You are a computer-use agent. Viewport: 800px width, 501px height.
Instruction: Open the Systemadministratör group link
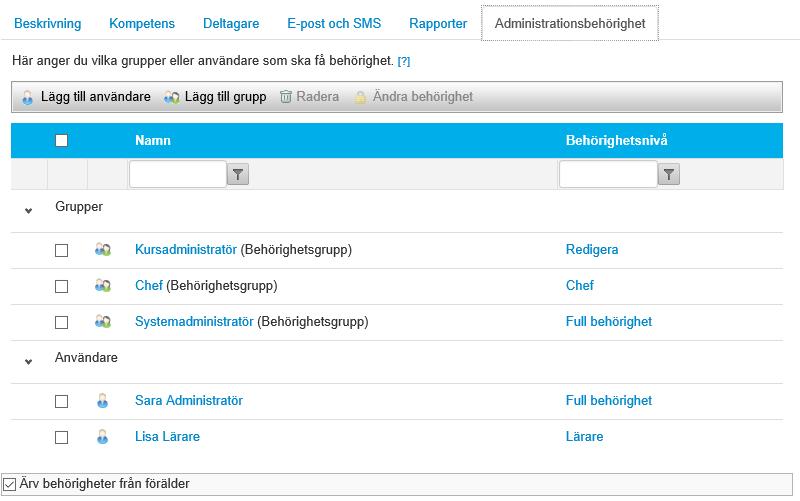[x=194, y=321]
